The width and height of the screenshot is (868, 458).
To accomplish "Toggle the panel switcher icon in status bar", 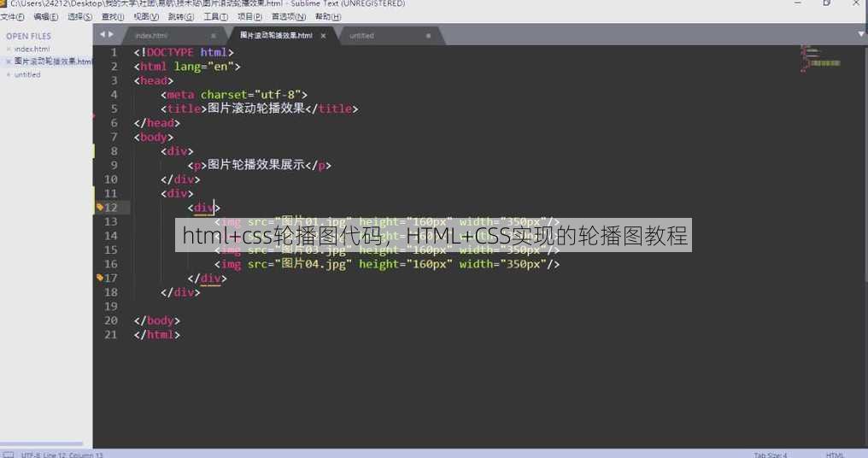I will [9, 455].
